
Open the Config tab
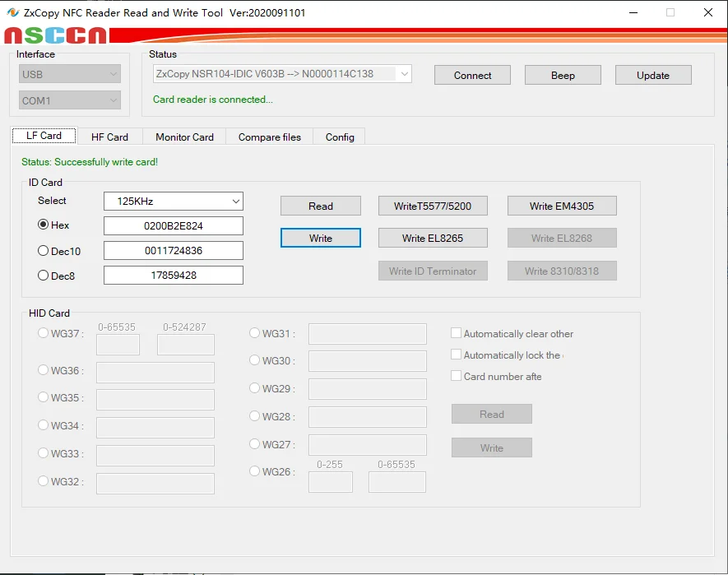point(340,137)
